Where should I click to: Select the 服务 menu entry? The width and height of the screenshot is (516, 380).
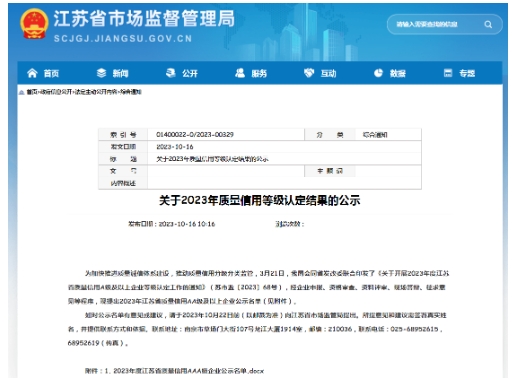pyautogui.click(x=259, y=73)
